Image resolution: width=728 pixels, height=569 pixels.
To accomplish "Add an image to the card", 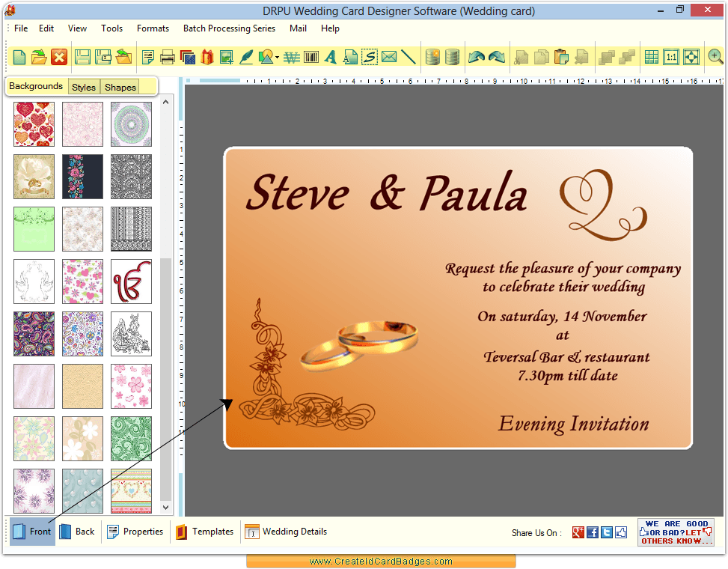I will coord(226,56).
